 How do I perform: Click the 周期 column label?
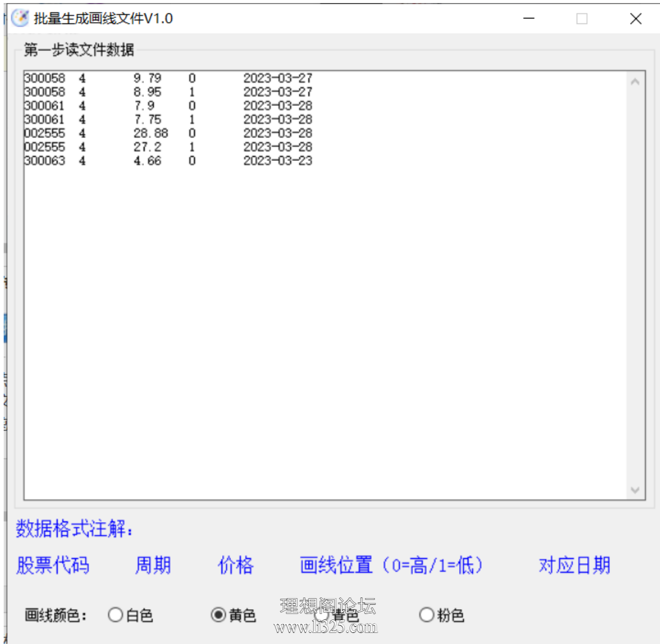pyautogui.click(x=152, y=566)
